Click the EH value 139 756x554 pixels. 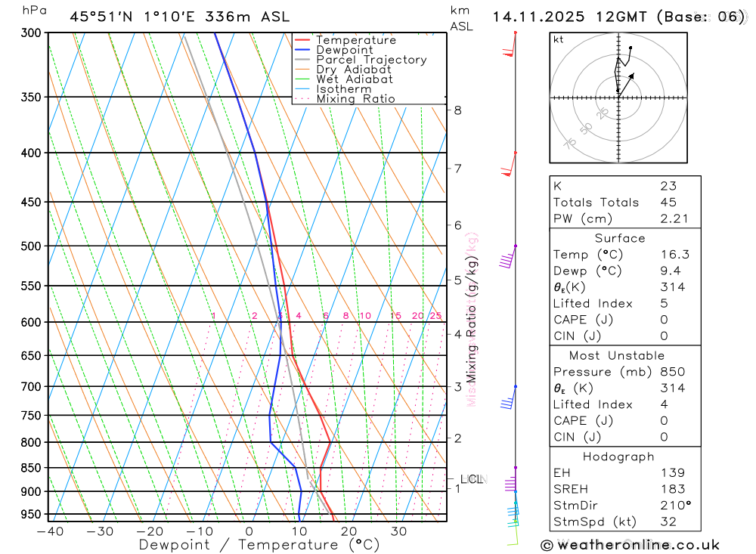click(x=673, y=473)
